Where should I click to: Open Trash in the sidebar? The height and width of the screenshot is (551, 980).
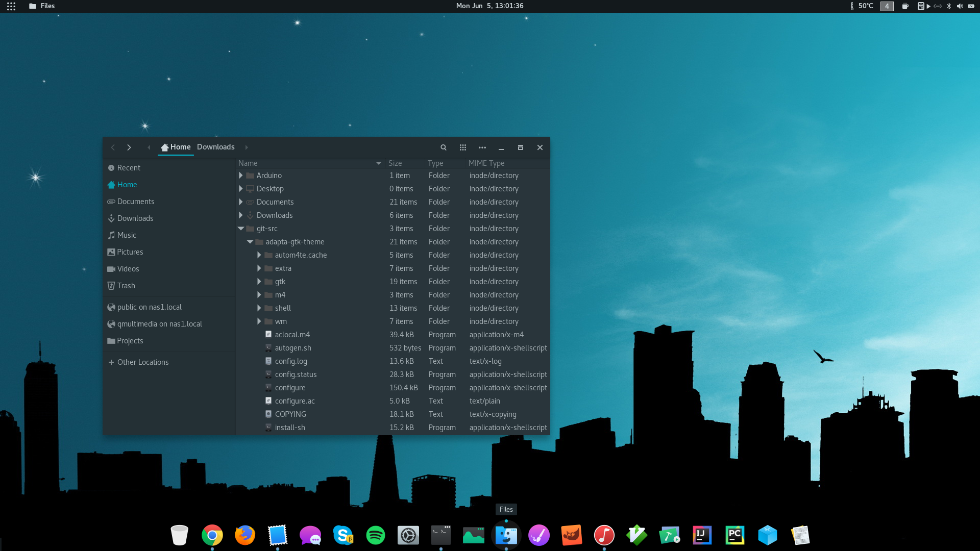point(126,286)
